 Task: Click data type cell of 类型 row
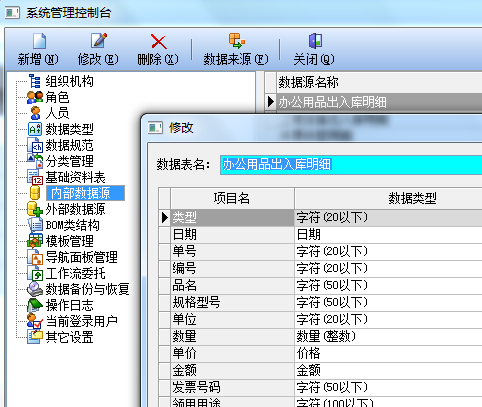coord(389,218)
